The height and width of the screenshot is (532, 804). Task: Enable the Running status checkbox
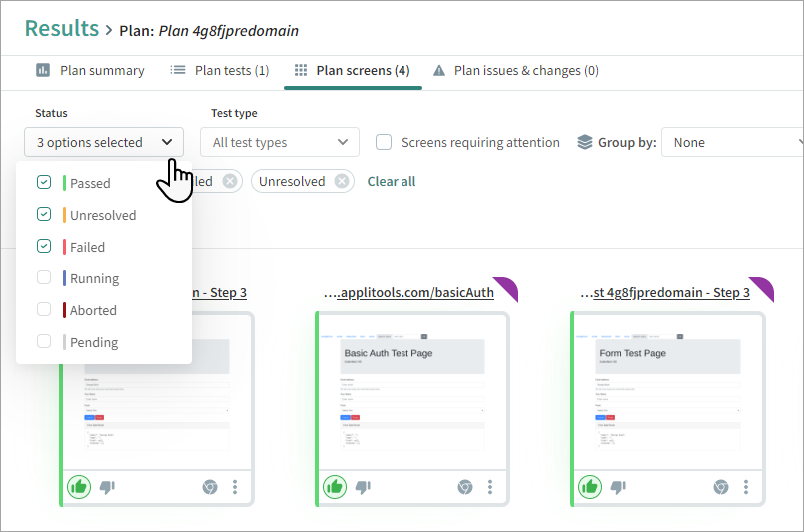[x=44, y=278]
